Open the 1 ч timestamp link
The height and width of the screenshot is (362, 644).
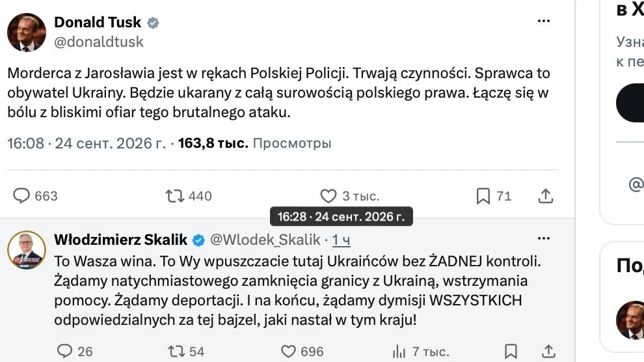341,240
